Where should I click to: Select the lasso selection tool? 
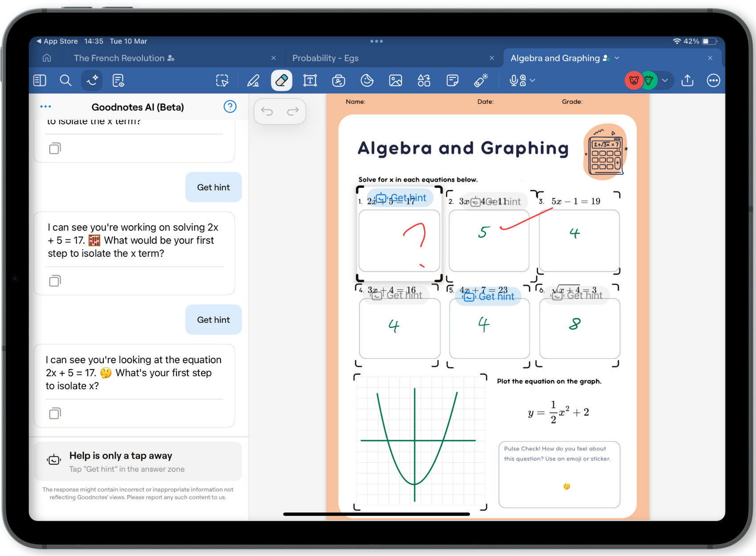[222, 81]
